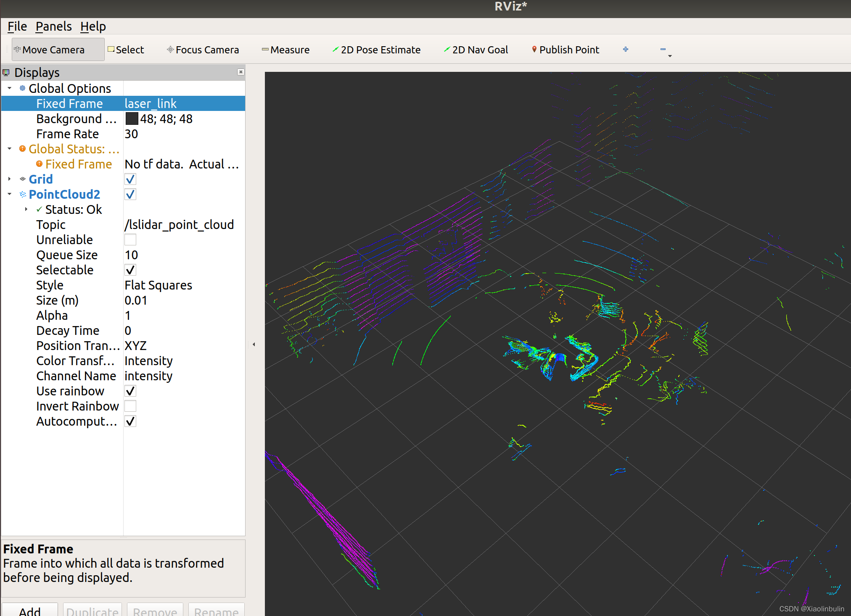
Task: Select the Measure tool
Action: pos(287,50)
